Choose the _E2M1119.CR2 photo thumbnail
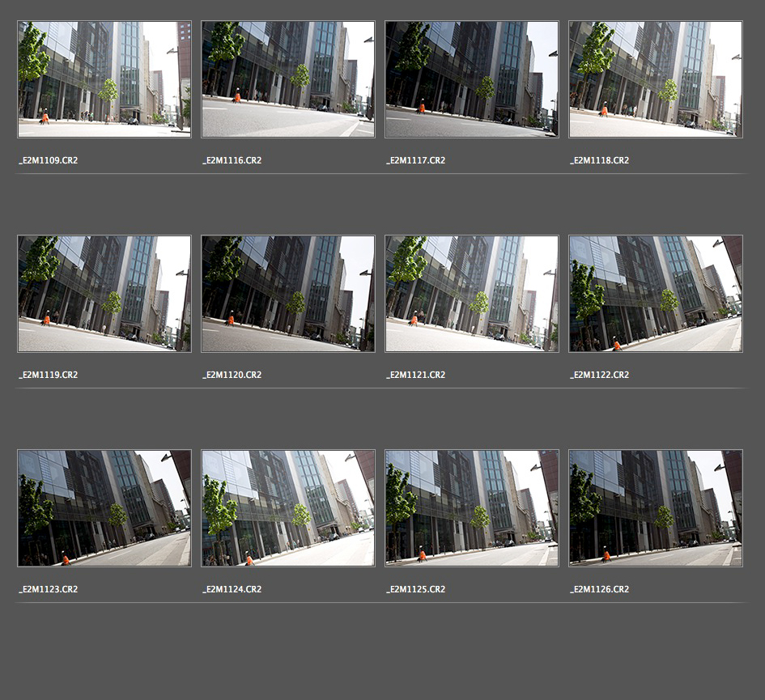The image size is (765, 700). tap(104, 294)
